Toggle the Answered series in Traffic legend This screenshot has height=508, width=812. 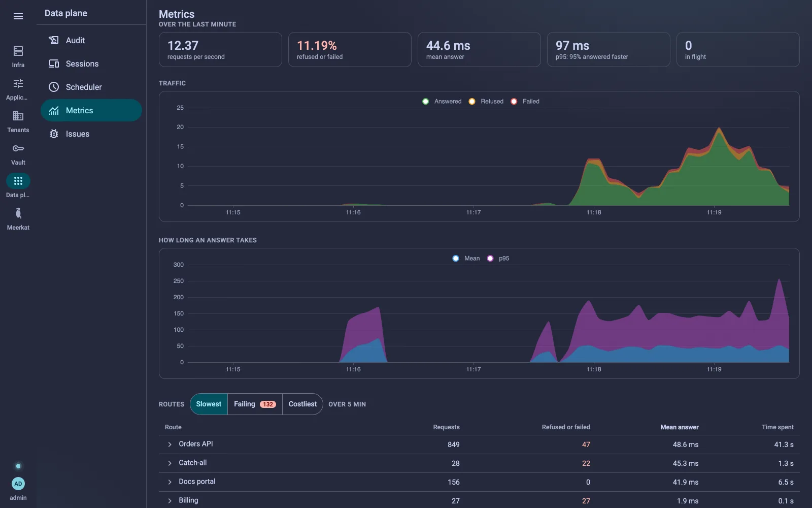[442, 102]
